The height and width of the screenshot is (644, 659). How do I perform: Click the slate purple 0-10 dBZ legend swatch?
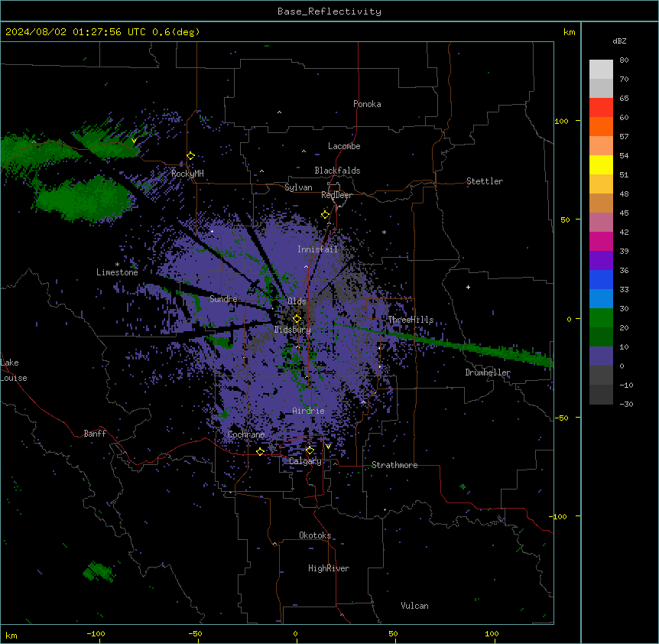click(601, 356)
